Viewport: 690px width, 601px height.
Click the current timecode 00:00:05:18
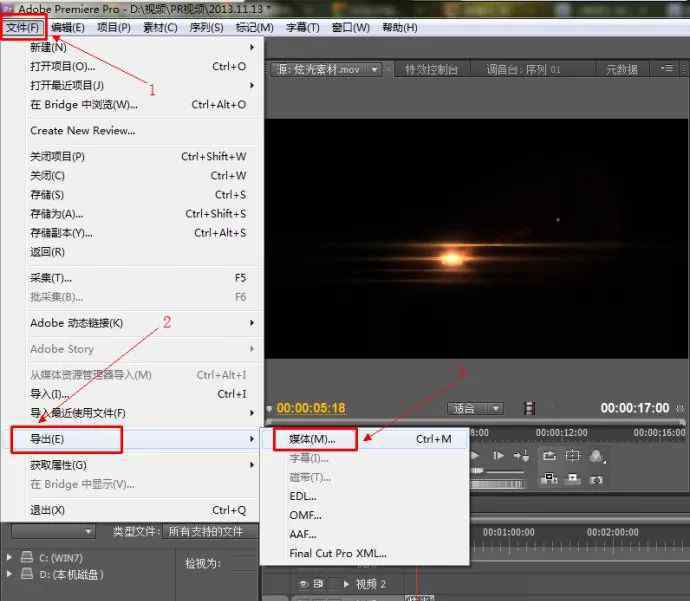(x=311, y=408)
